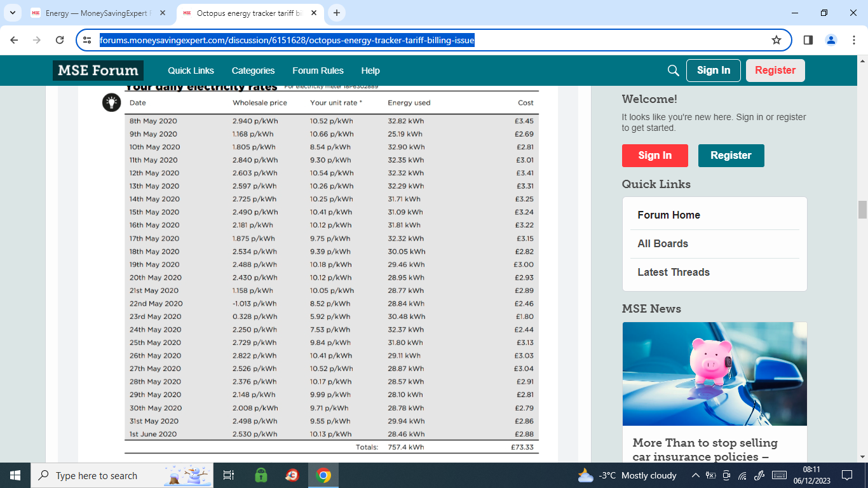This screenshot has height=488, width=868.
Task: Click the 0.328 p/kWh wholesale price
Action: (255, 316)
